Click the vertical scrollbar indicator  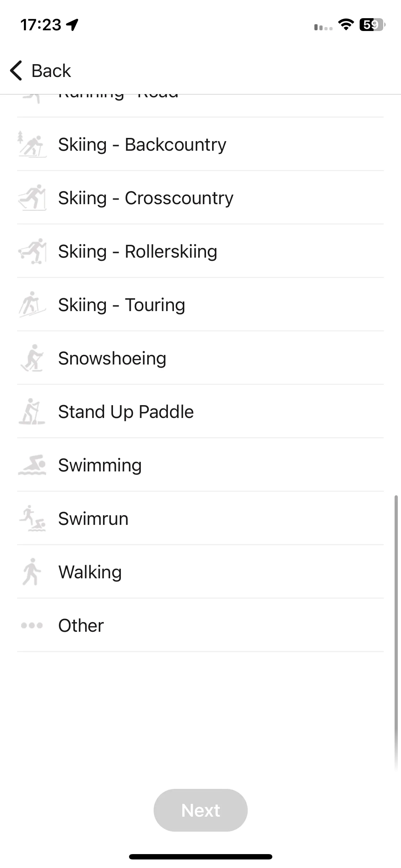click(x=396, y=632)
